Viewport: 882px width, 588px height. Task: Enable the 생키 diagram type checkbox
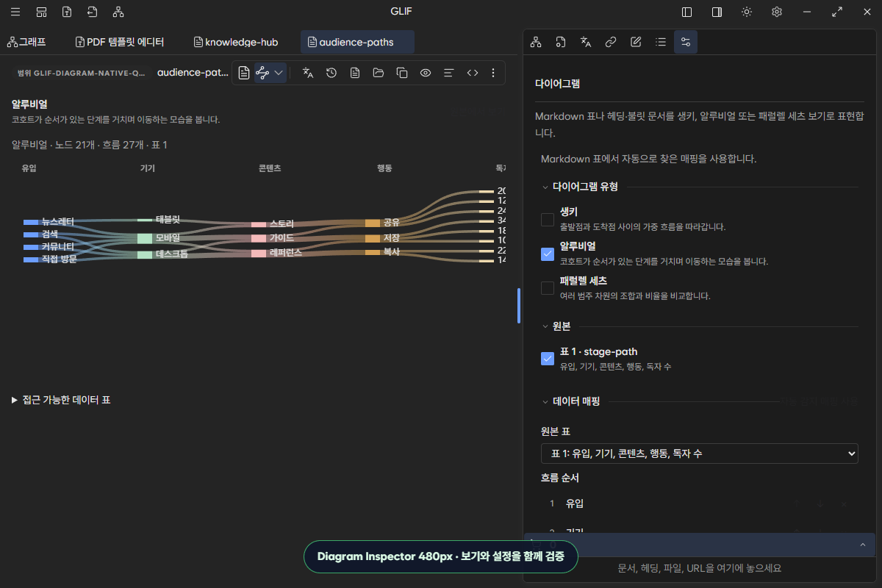pyautogui.click(x=548, y=219)
